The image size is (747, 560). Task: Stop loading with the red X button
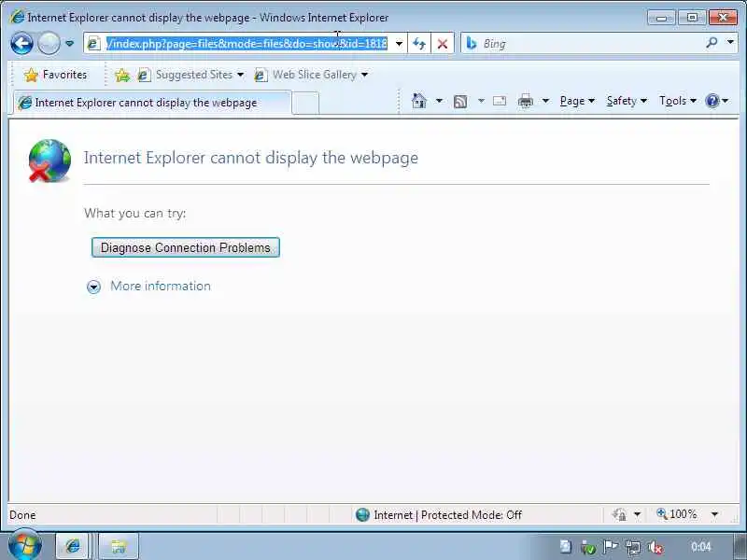click(x=442, y=44)
